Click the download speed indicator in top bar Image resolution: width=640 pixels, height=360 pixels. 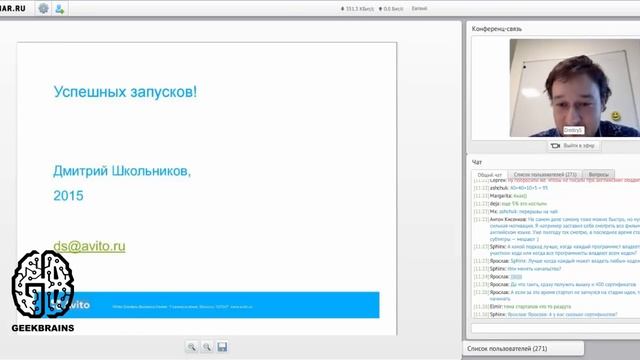pyautogui.click(x=357, y=9)
